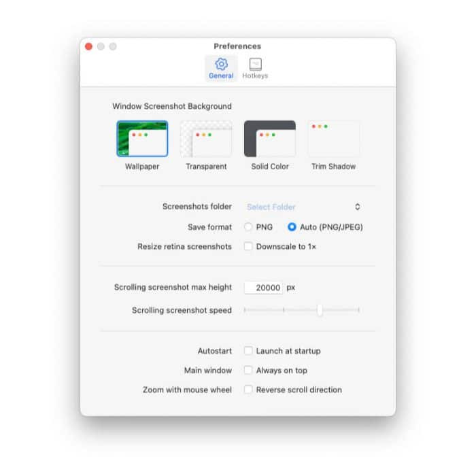Select Auto (PNG/JPEG) save format
Screen dimensions: 476x476
click(292, 227)
